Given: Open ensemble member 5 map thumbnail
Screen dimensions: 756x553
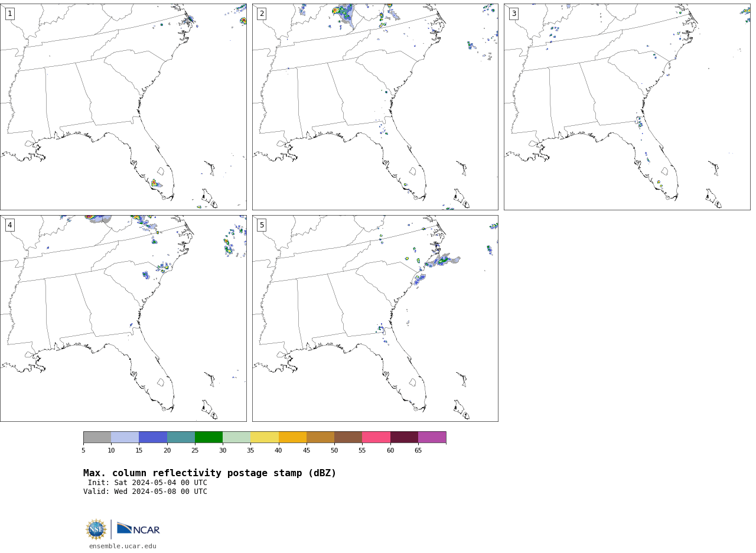Looking at the screenshot, I should 375,318.
